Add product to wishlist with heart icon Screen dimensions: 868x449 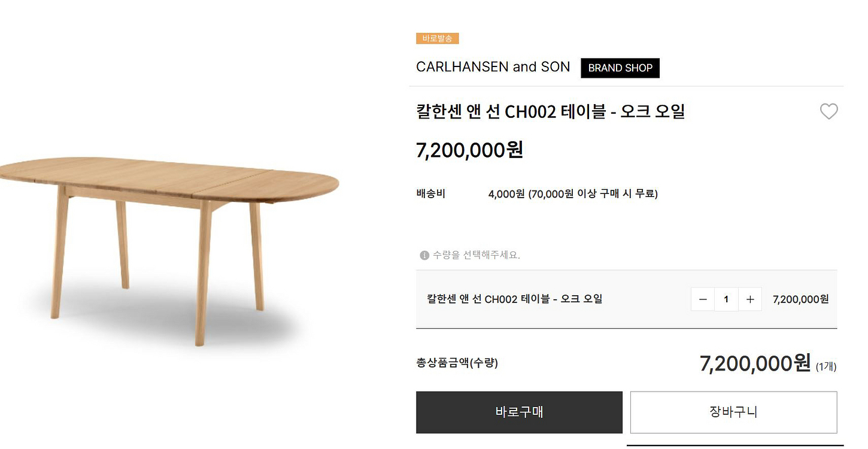828,111
